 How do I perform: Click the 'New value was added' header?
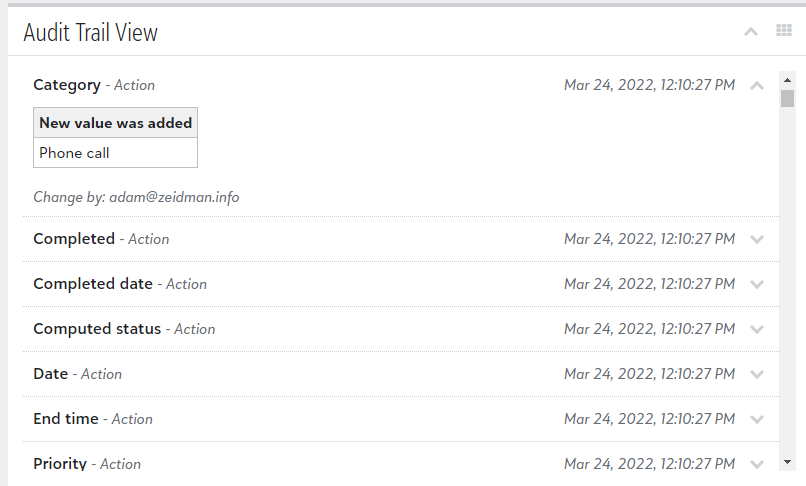coord(115,123)
